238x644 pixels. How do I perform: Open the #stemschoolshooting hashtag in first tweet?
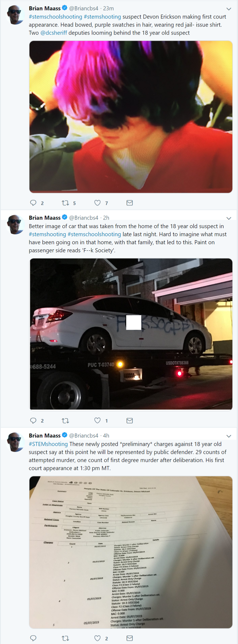(x=55, y=17)
